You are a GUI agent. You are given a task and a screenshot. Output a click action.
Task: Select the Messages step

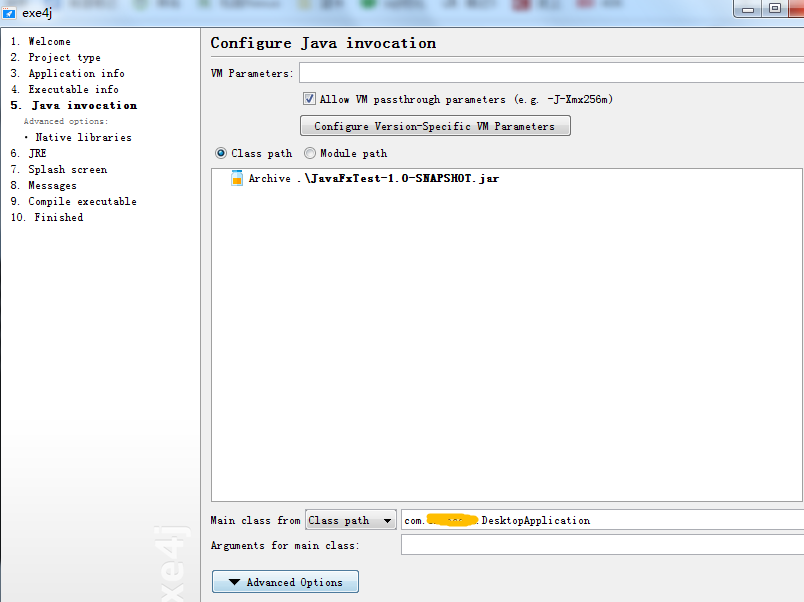[x=51, y=185]
